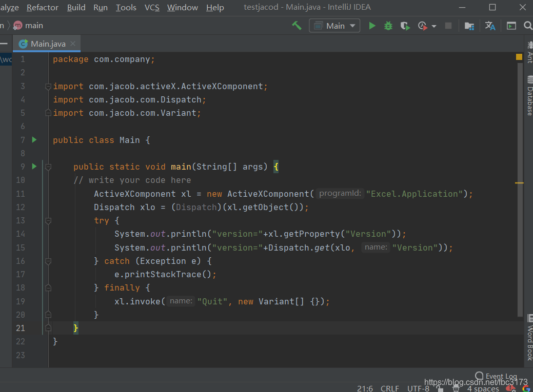Viewport: 533px width, 392px height.
Task: Click the inspector hat-man icon
Action: [456, 389]
